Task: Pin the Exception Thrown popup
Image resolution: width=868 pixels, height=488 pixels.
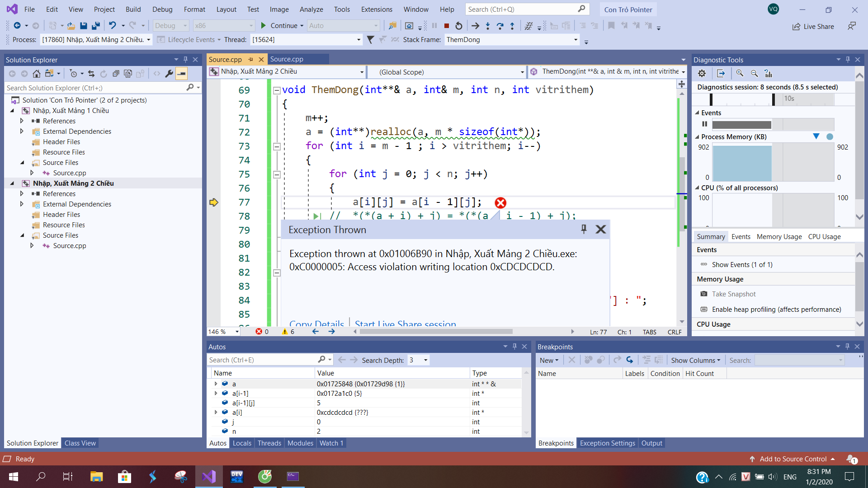Action: [584, 229]
